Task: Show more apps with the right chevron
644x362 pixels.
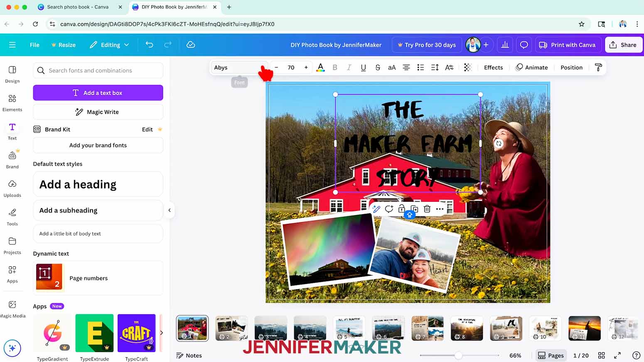Action: [161, 333]
